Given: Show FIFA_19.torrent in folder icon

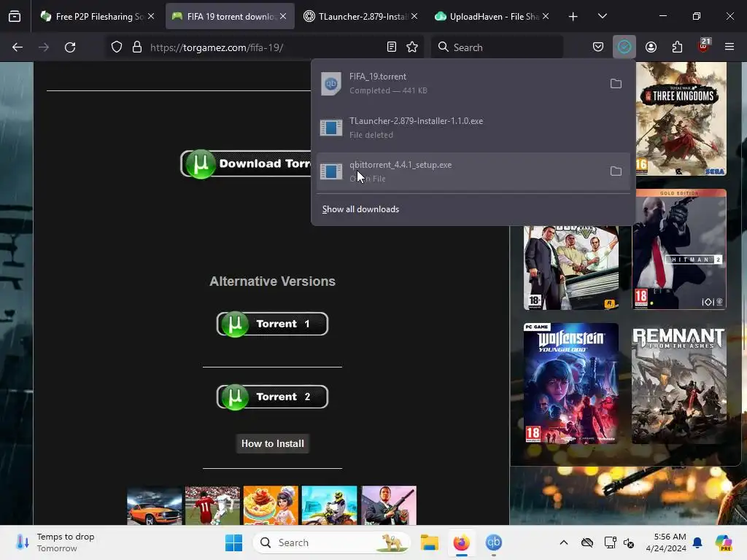Looking at the screenshot, I should (616, 83).
